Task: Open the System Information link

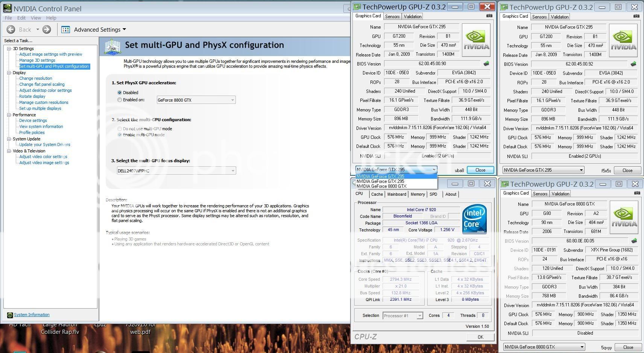Action: point(32,315)
